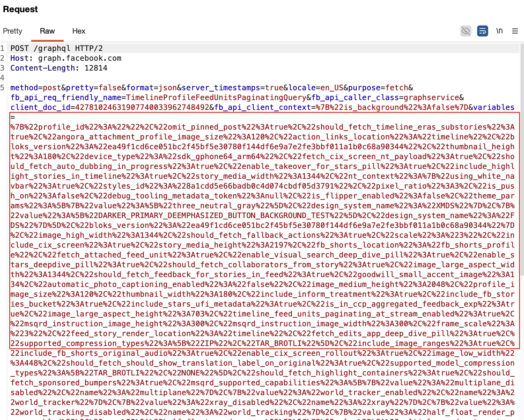Click the 'Content-Length: 12814' header
This screenshot has height=420, width=524.
59,68
